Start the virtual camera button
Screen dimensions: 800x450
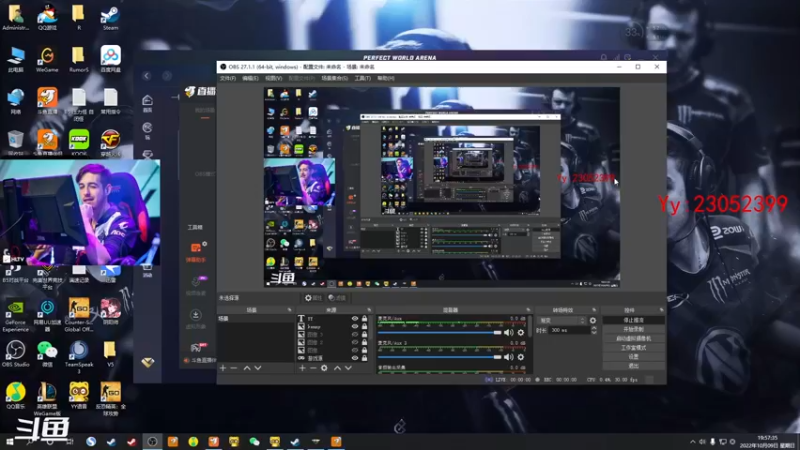(x=634, y=339)
